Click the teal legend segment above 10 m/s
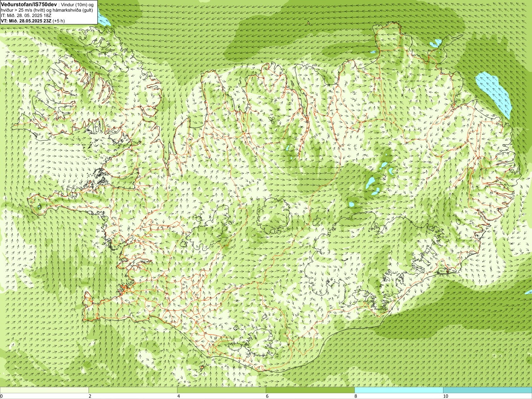Image resolution: width=532 pixels, height=399 pixels. pyautogui.click(x=488, y=390)
